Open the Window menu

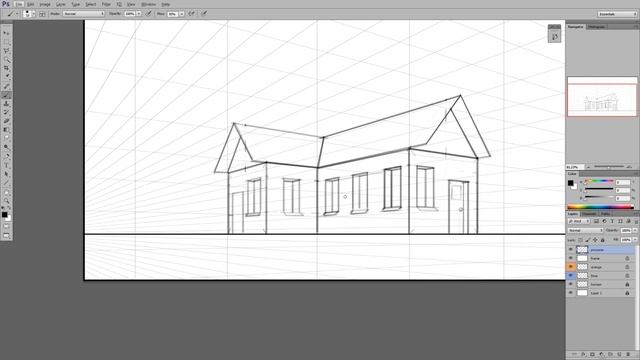tap(148, 4)
